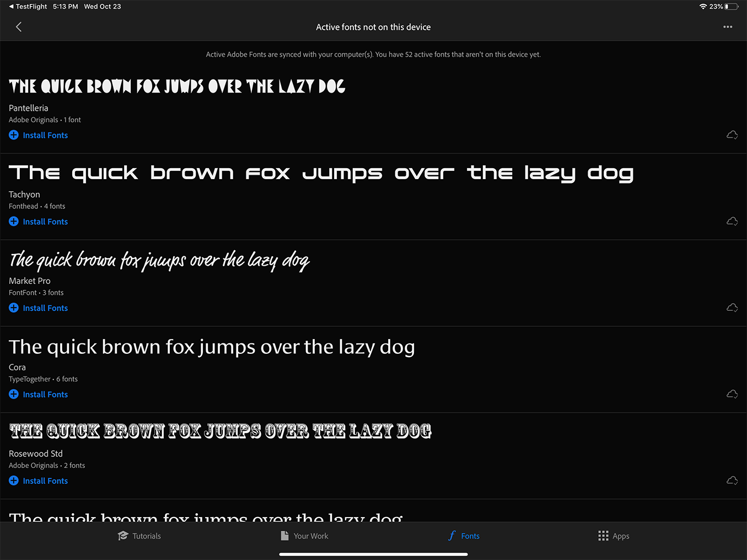Screen dimensions: 747x560
Task: Click 'Adobe Originals · 2 fonts' text
Action: (47, 465)
